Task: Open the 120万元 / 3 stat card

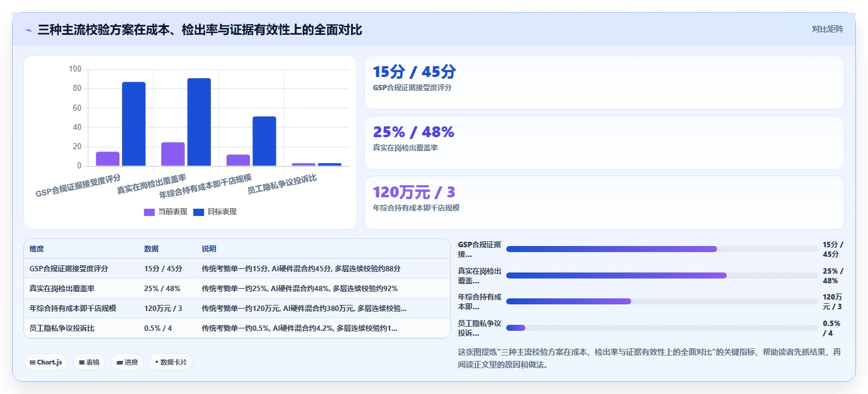Action: coord(604,203)
